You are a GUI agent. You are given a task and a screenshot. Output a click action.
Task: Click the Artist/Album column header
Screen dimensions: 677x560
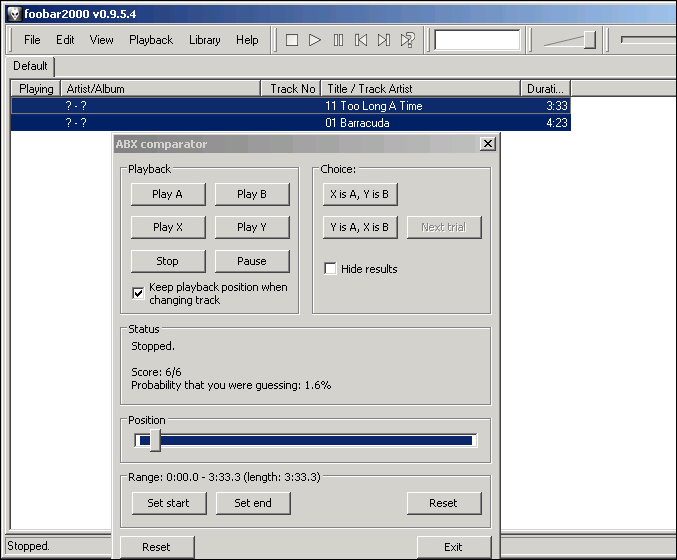[161, 89]
